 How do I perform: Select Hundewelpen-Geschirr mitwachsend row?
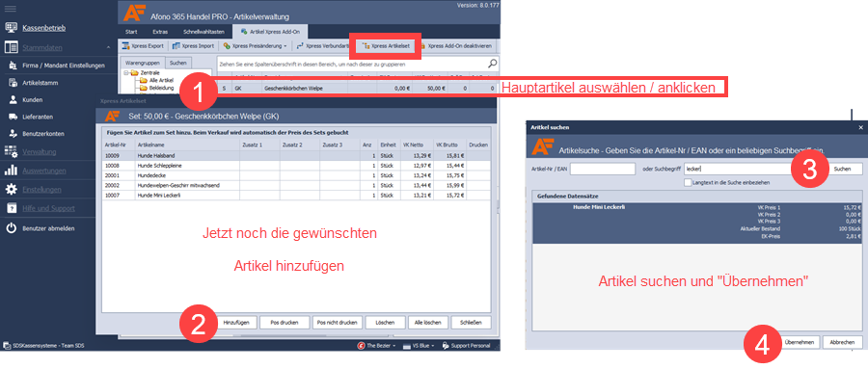[296, 185]
